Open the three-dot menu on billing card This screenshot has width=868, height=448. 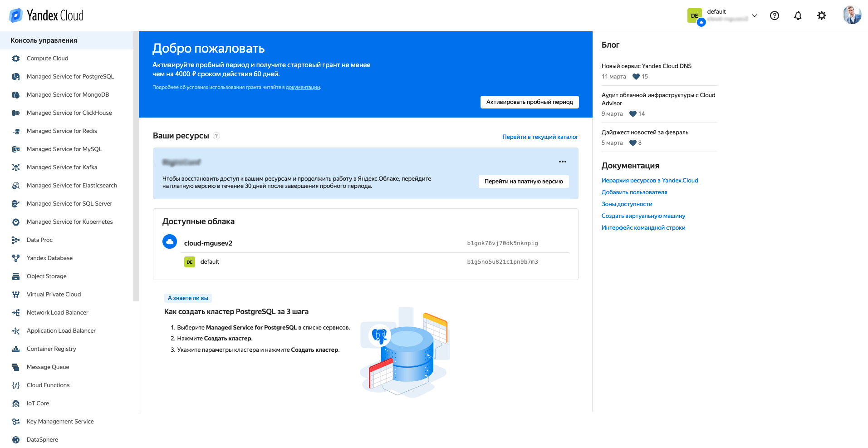pos(563,162)
